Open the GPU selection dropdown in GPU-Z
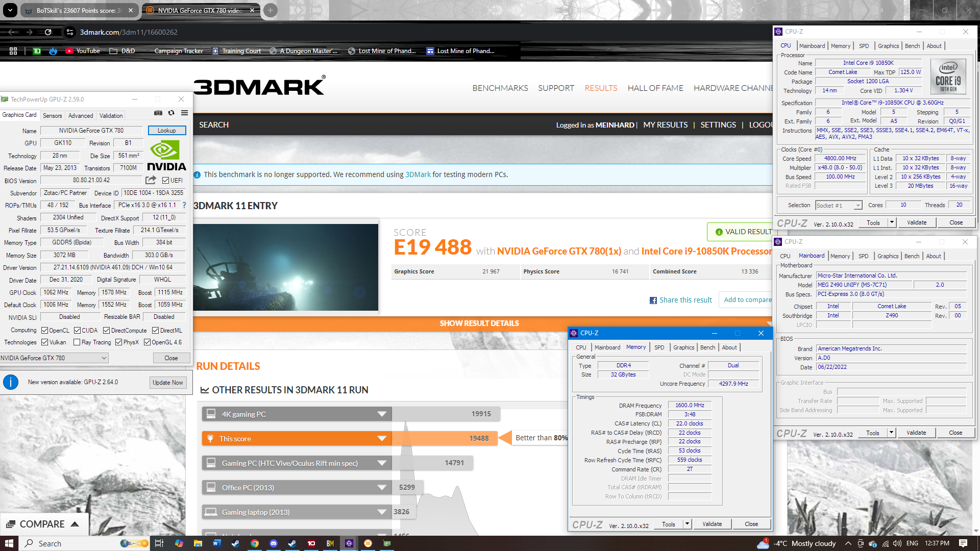980x551 pixels. pyautogui.click(x=54, y=358)
